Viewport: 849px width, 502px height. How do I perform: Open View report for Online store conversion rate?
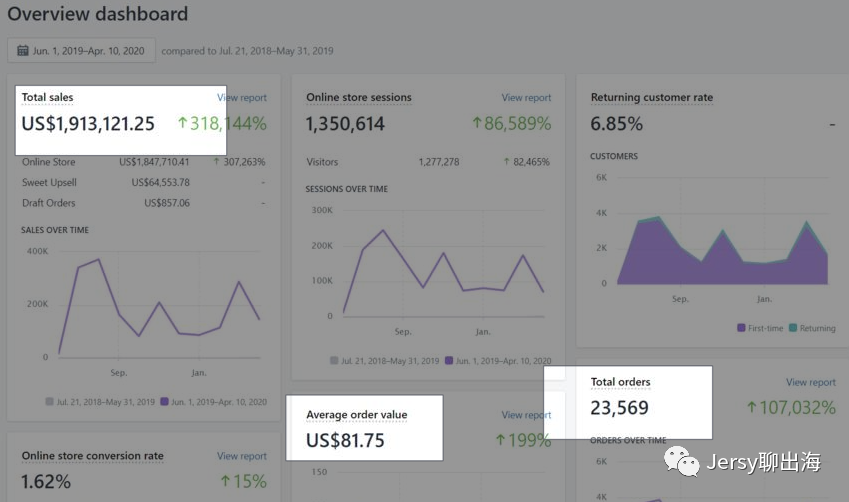242,456
